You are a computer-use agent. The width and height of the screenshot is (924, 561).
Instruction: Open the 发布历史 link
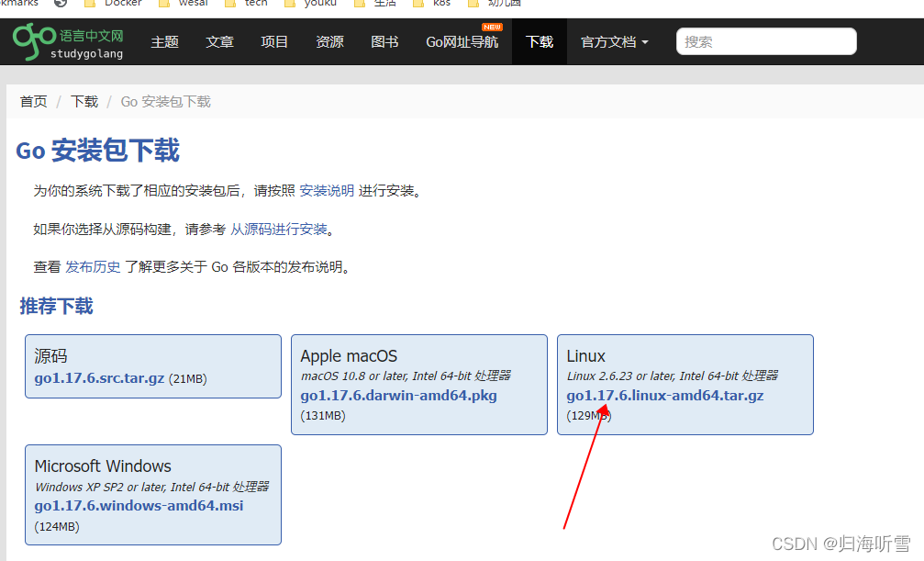point(93,266)
